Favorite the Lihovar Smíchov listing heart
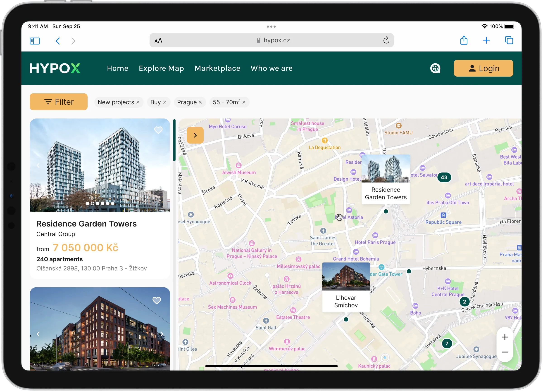Screen dimensions: 543x392 tap(157, 301)
